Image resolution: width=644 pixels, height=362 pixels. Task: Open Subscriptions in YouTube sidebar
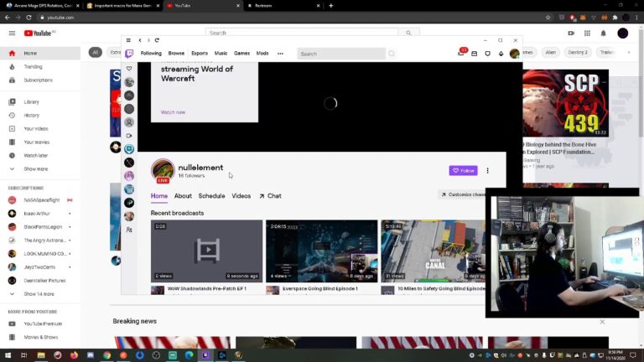point(39,80)
